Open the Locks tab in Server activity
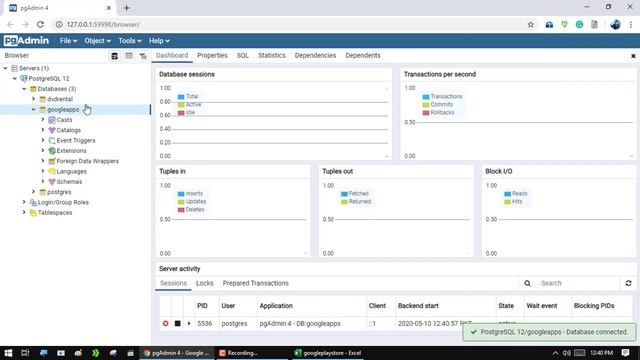 204,283
